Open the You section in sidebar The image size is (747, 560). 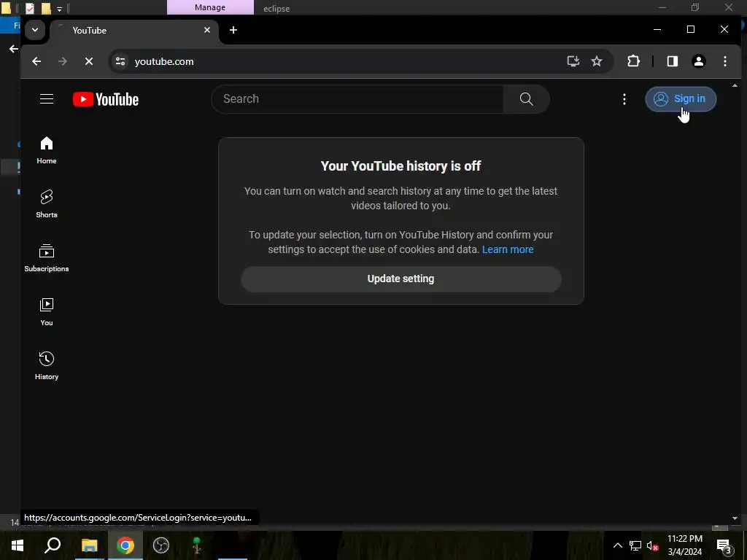pyautogui.click(x=47, y=312)
